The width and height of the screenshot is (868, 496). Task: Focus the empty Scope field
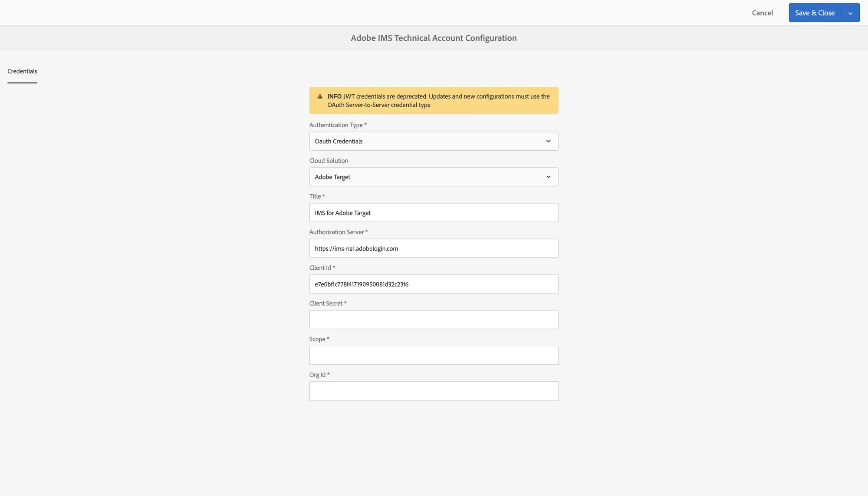point(434,355)
